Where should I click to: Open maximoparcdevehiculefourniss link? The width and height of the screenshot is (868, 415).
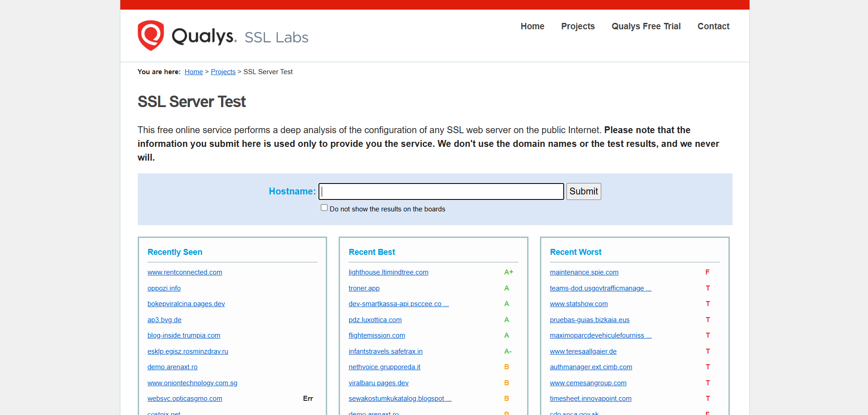pos(601,335)
